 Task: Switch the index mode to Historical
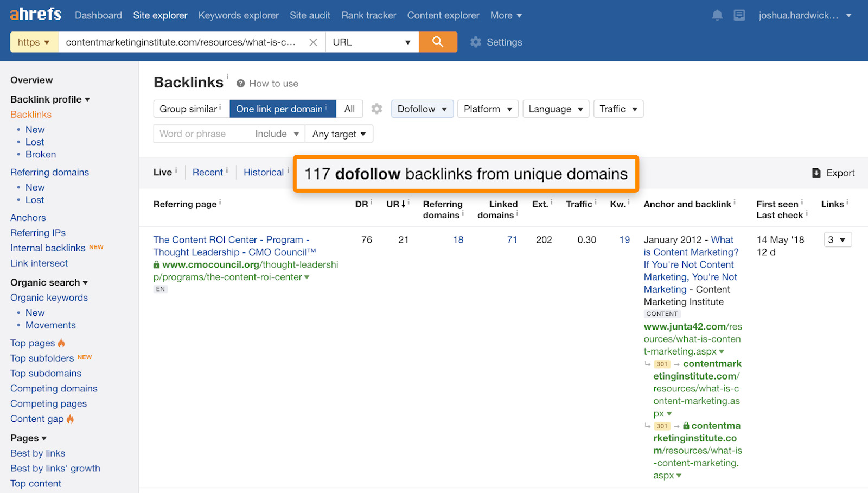click(x=264, y=172)
